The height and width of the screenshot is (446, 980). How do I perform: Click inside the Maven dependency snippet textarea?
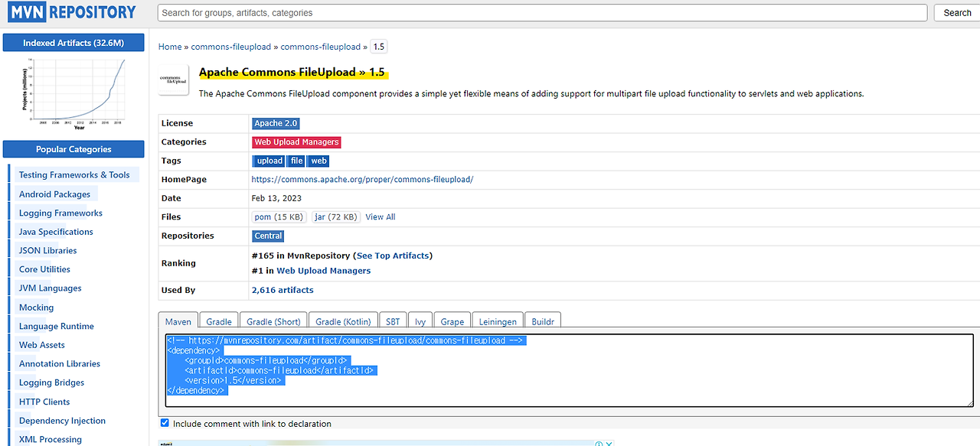569,370
